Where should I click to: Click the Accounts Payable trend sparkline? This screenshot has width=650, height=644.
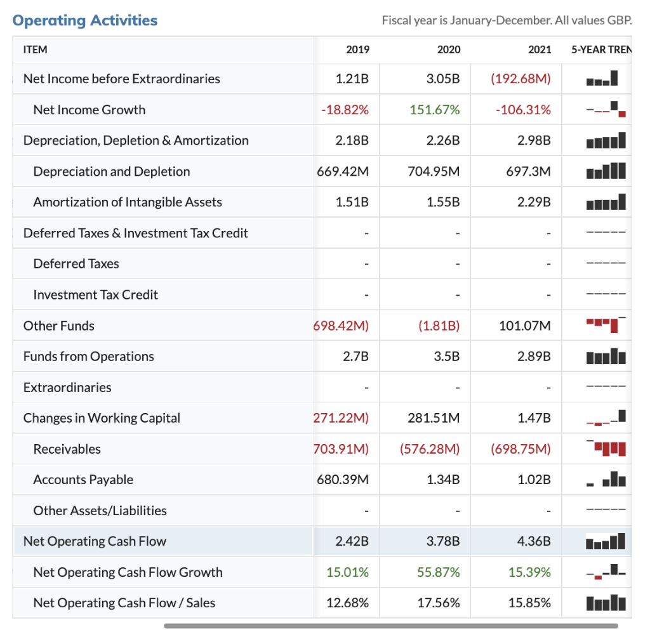606,479
